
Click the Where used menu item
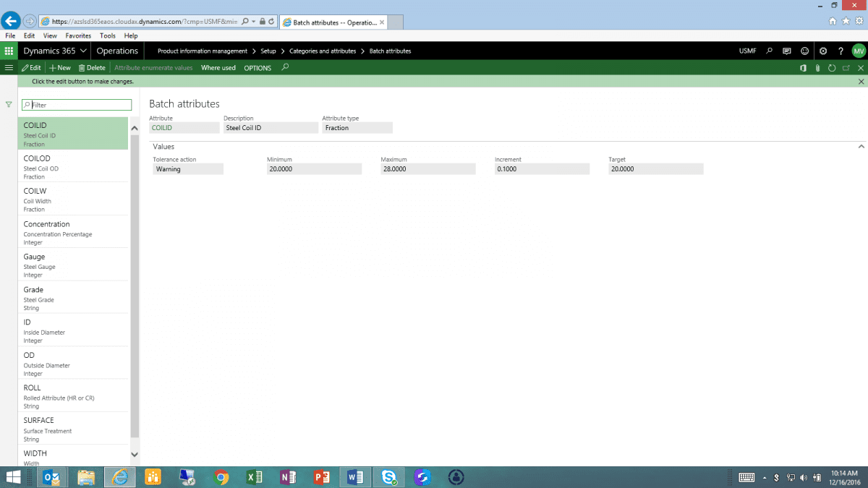[x=218, y=67]
